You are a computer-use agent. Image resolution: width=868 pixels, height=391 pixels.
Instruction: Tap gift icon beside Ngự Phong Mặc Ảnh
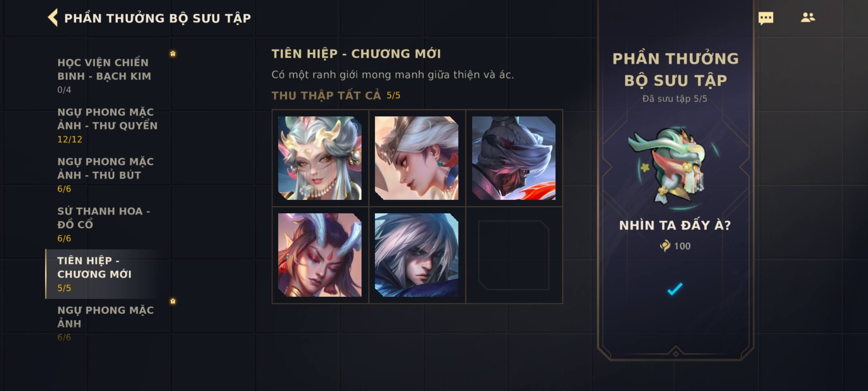coord(173,301)
